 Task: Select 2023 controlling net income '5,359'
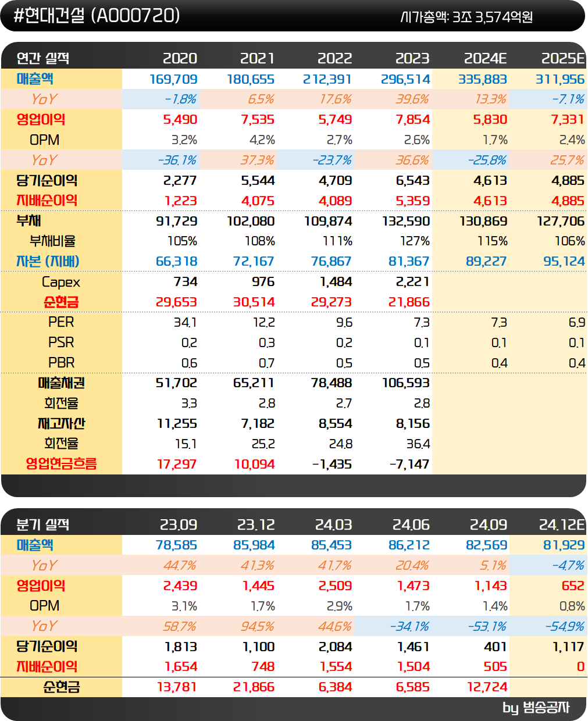point(413,201)
